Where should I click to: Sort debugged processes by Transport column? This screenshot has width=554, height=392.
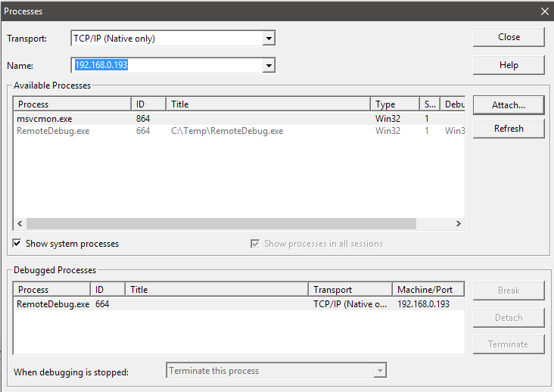tap(350, 290)
